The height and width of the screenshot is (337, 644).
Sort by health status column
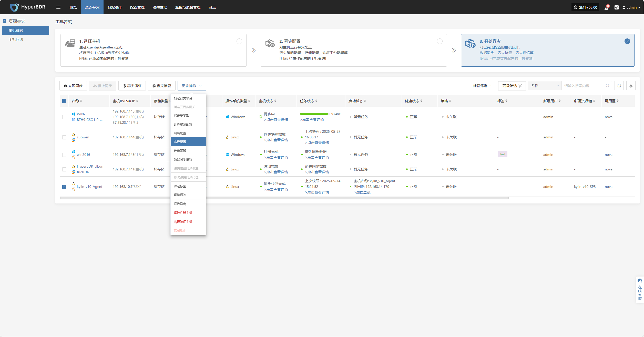[421, 101]
